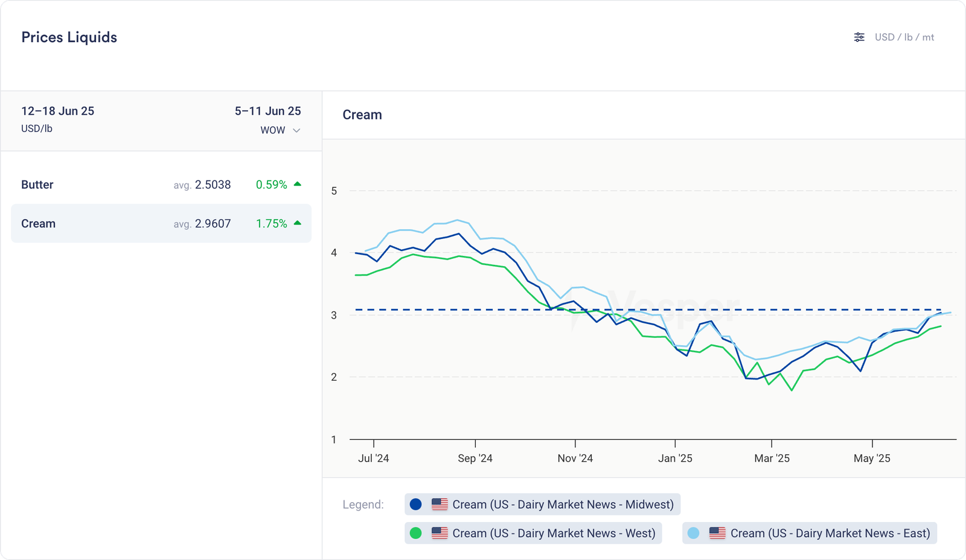This screenshot has height=560, width=966.
Task: Click the green up arrow beside Cream
Action: click(297, 223)
